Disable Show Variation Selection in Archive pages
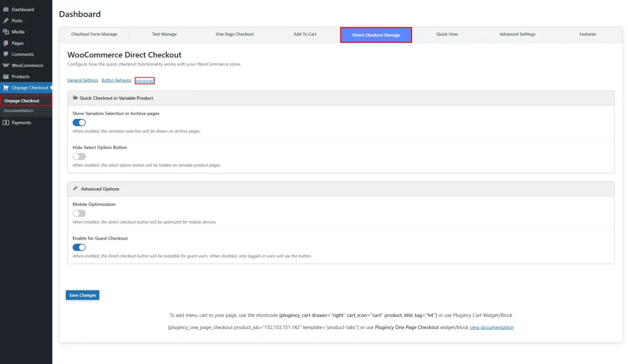628x364 pixels. click(x=79, y=123)
